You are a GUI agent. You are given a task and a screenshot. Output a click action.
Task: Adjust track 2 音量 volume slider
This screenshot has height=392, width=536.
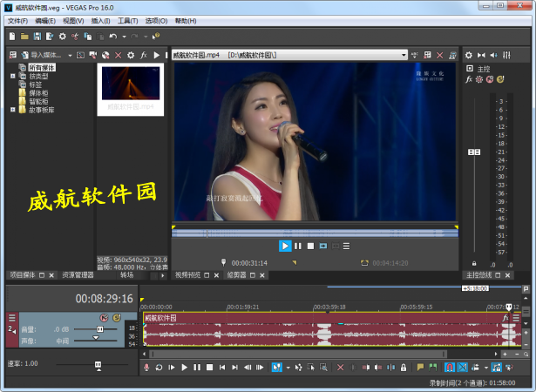(100, 329)
